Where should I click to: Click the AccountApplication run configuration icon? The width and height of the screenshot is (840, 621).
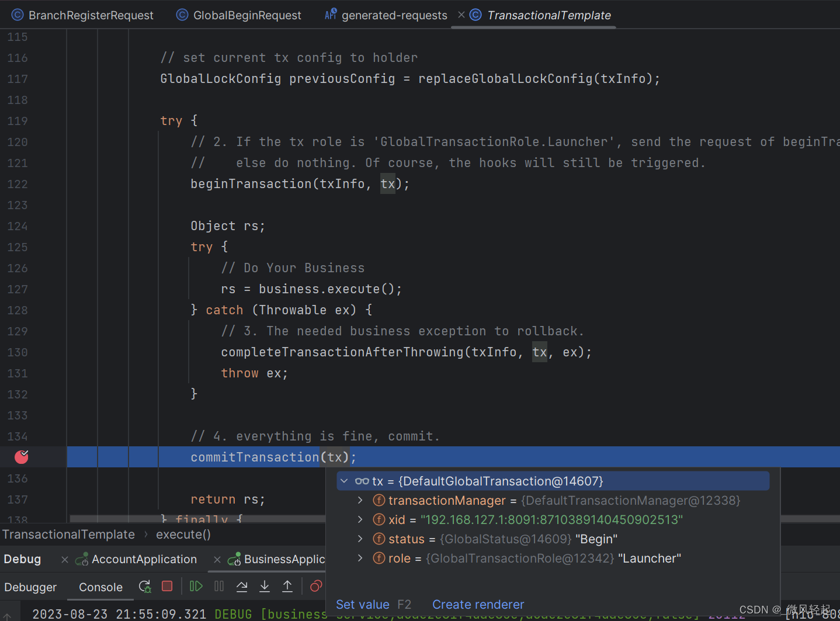tap(82, 559)
